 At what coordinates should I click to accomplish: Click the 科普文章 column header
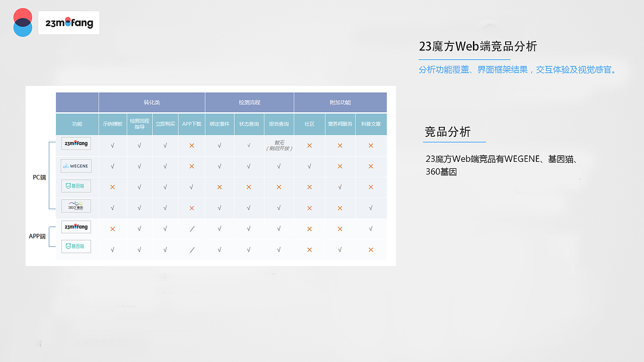(371, 124)
